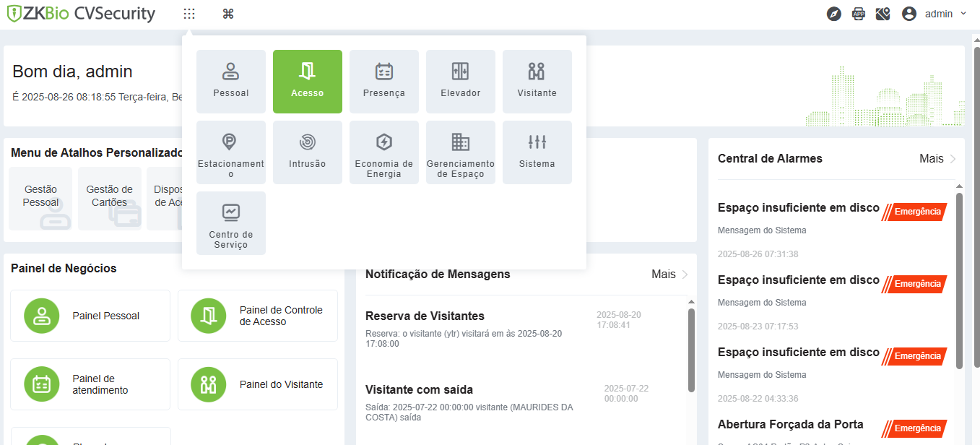The image size is (980, 445).
Task: Expand Mais in Notificação de Mensagens
Action: coord(669,275)
